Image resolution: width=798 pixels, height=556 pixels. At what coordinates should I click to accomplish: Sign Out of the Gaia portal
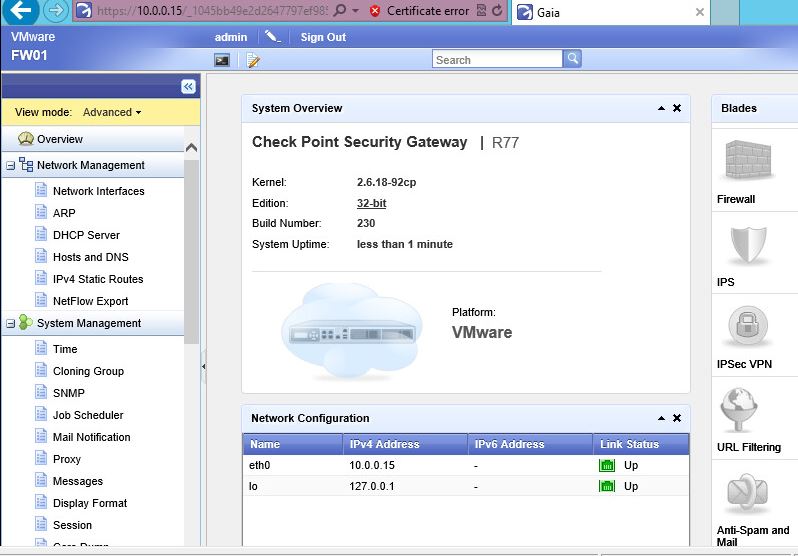point(323,37)
